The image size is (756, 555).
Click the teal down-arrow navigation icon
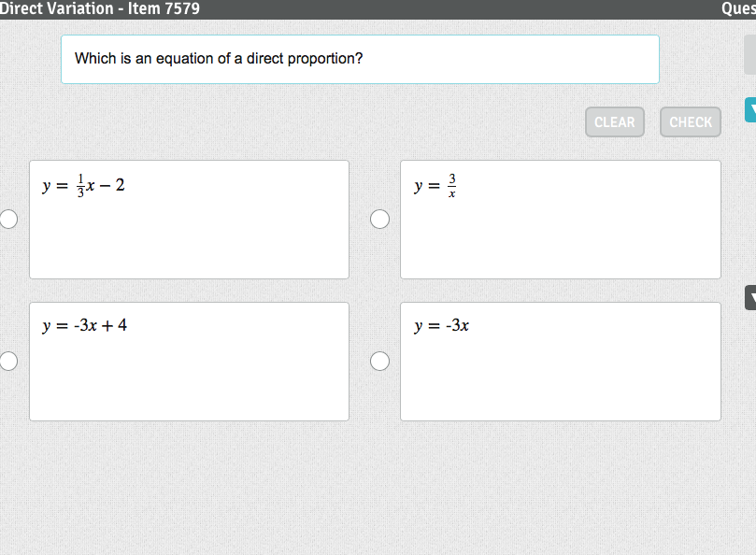click(x=750, y=109)
